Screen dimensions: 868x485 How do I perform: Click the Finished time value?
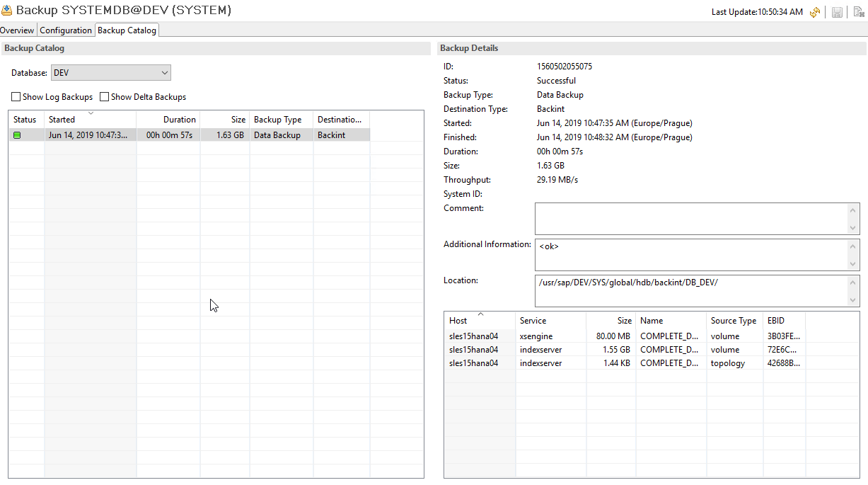tap(615, 137)
